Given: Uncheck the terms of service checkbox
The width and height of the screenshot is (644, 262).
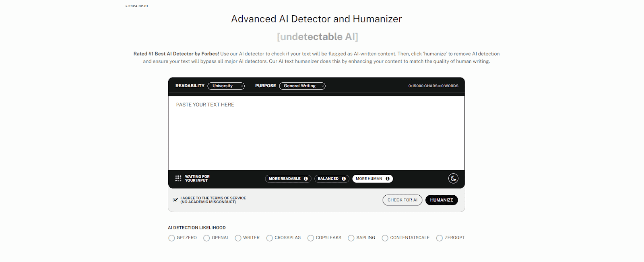Looking at the screenshot, I should 175,200.
